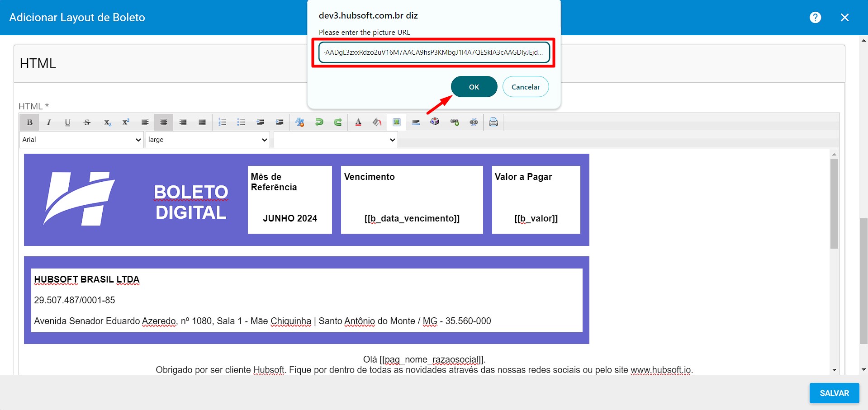Undo the last edit
The width and height of the screenshot is (868, 410).
pos(319,122)
